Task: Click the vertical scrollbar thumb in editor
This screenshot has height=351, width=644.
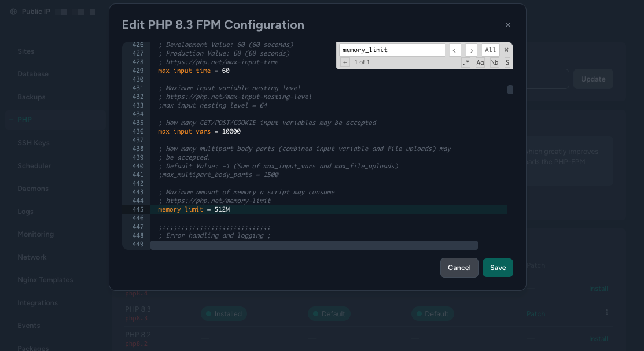Action: click(510, 90)
